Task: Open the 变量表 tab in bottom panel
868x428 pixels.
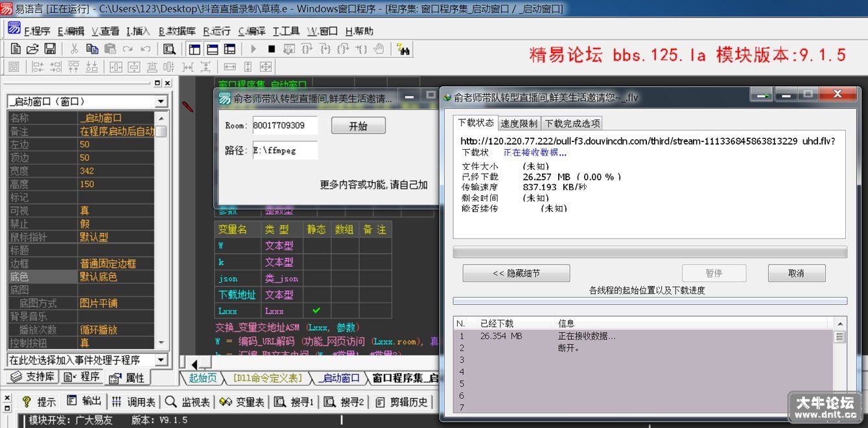Action: [241, 402]
